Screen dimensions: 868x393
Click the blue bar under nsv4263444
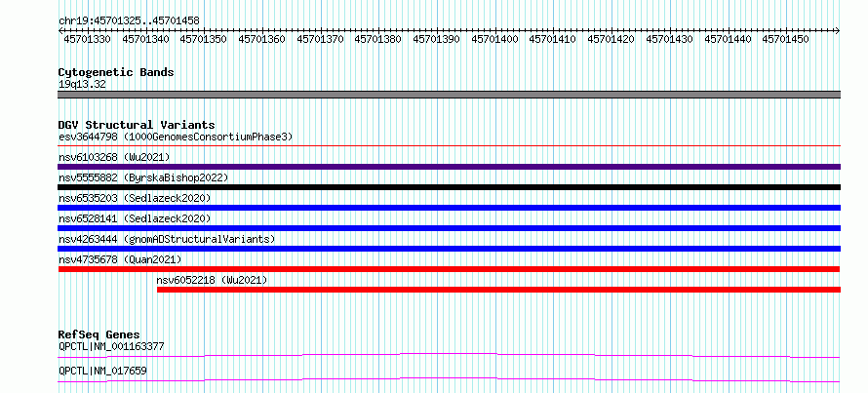pos(449,249)
